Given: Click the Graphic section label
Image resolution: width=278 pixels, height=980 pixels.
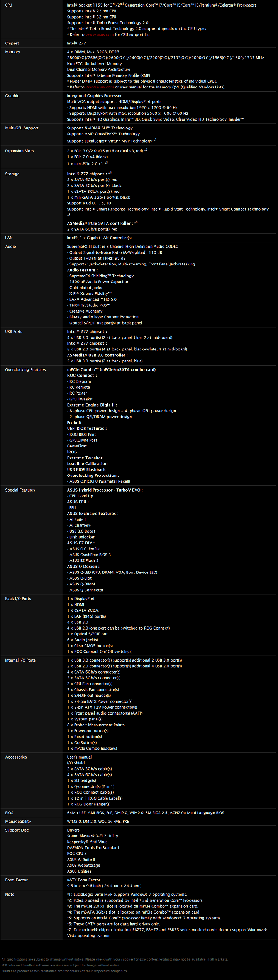Looking at the screenshot, I should (12, 96).
